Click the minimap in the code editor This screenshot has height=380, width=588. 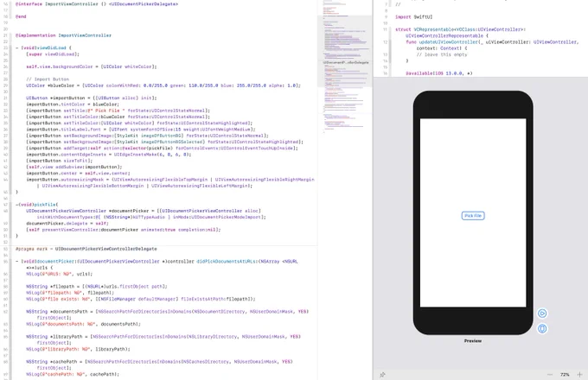click(x=345, y=67)
